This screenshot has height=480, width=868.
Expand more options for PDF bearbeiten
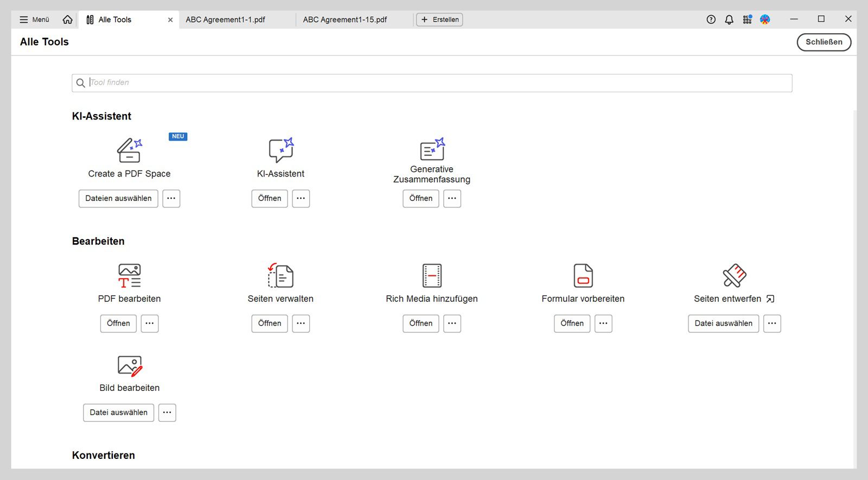click(x=150, y=324)
